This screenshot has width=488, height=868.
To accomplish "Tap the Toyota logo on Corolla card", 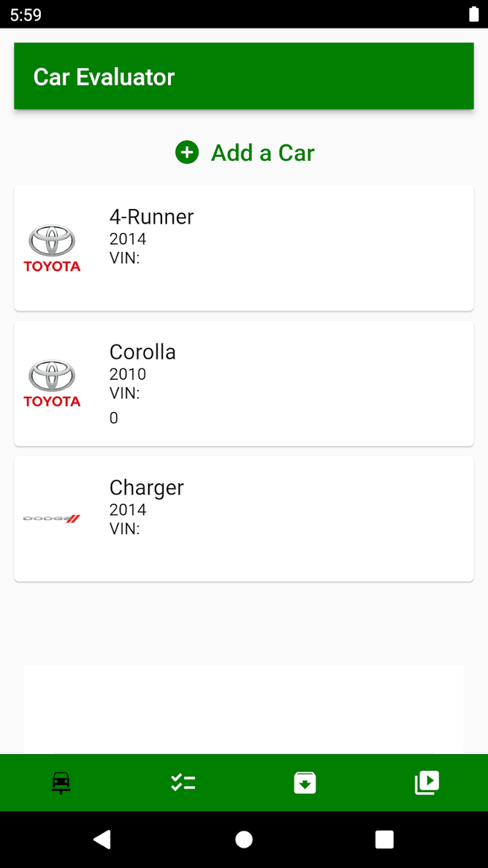I will [x=52, y=383].
